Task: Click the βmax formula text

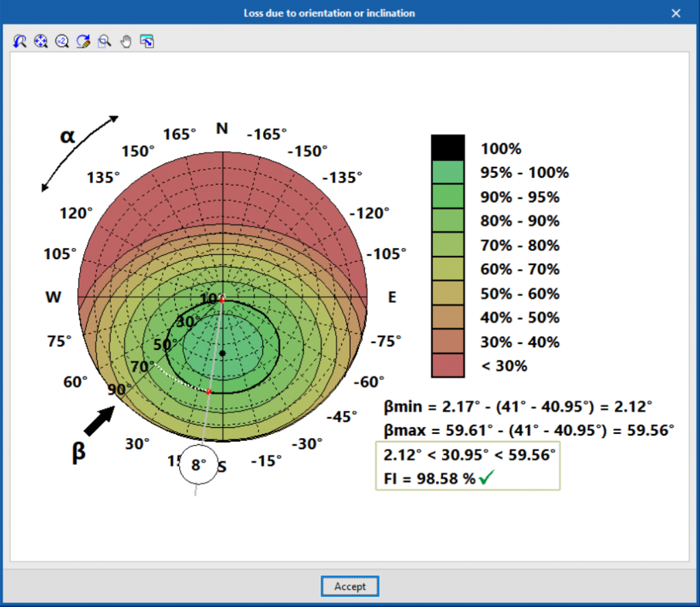Action: tap(529, 430)
